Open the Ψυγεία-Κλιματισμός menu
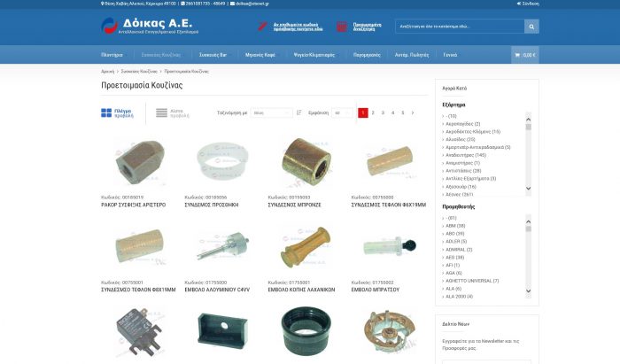Image resolution: width=620 pixels, height=364 pixels. (314, 55)
